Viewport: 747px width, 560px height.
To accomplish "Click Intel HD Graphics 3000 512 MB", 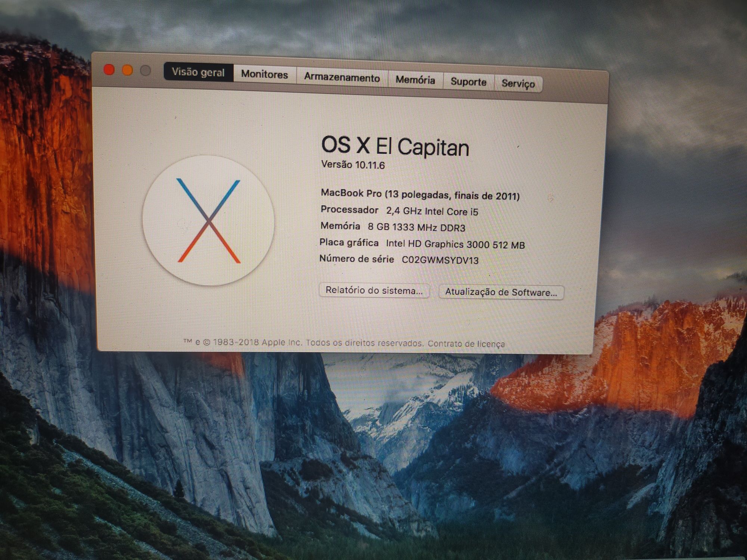I will [x=455, y=244].
